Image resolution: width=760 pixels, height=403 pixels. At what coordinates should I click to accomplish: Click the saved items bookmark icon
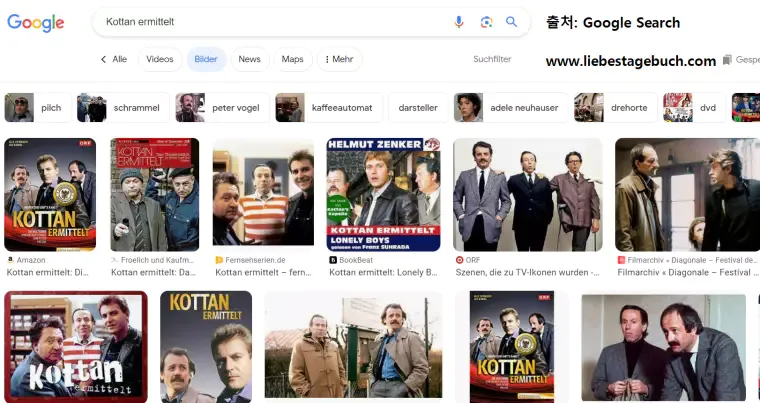coord(727,60)
